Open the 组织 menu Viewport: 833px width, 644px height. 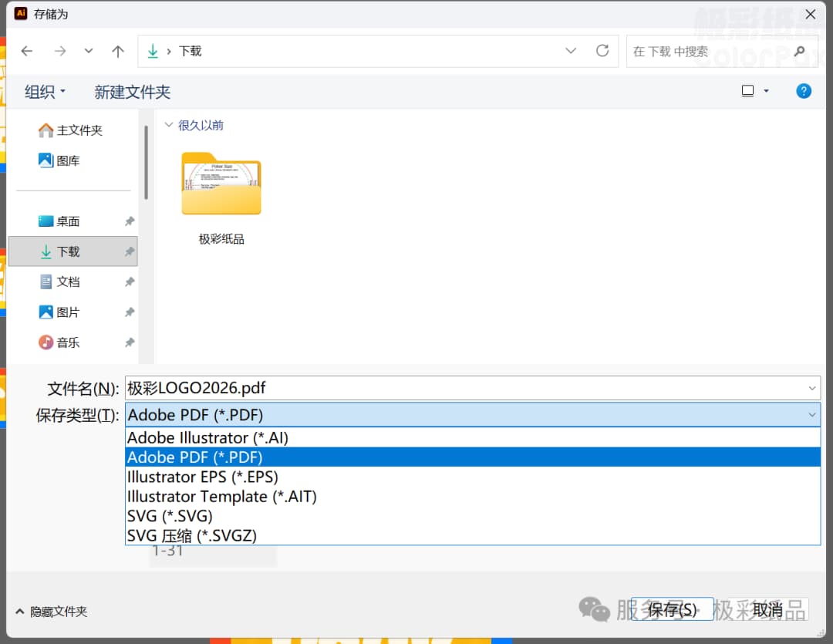45,92
